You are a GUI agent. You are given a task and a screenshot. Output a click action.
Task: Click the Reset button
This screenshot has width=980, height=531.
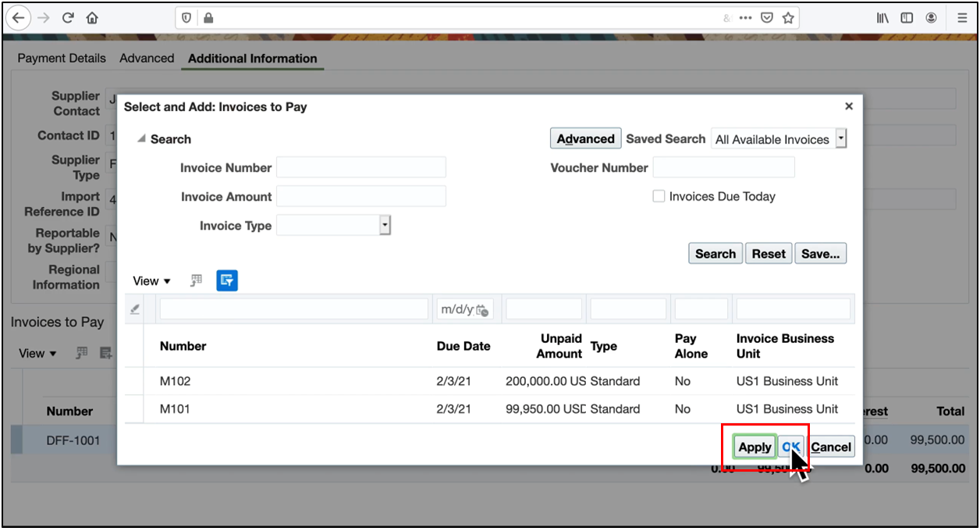(769, 254)
